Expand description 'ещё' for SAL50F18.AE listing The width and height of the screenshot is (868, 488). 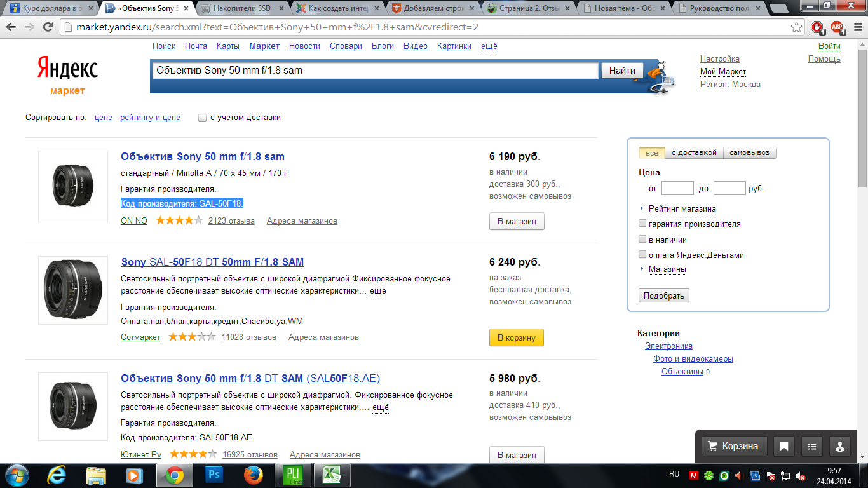(x=381, y=407)
